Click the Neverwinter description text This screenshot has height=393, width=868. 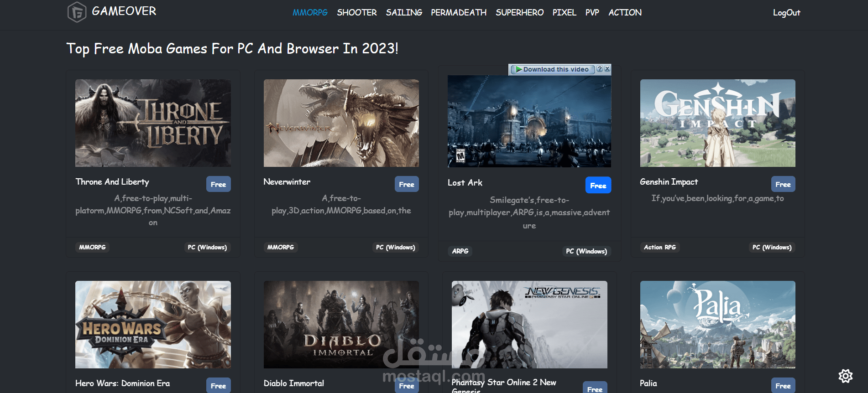[341, 204]
